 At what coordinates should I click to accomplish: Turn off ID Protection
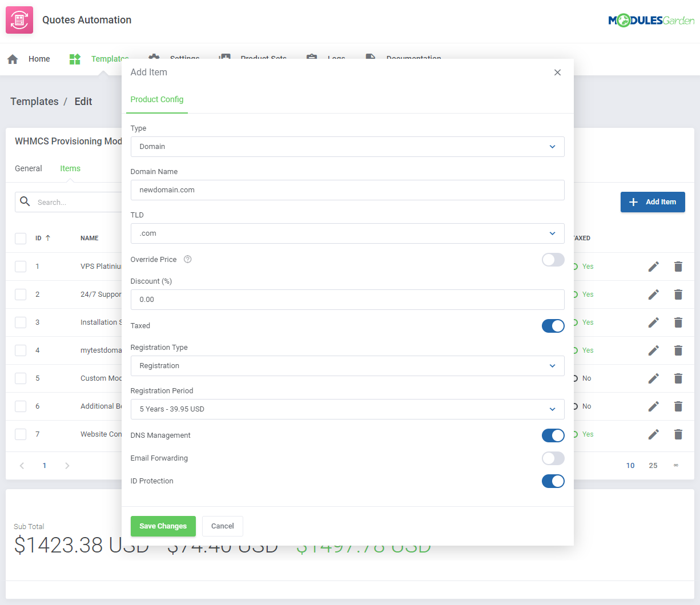[553, 481]
